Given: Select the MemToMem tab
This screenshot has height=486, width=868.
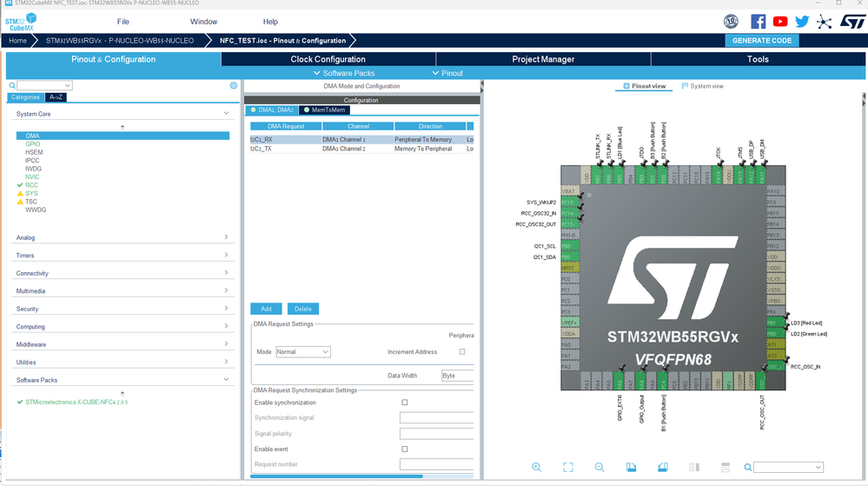Looking at the screenshot, I should [324, 110].
